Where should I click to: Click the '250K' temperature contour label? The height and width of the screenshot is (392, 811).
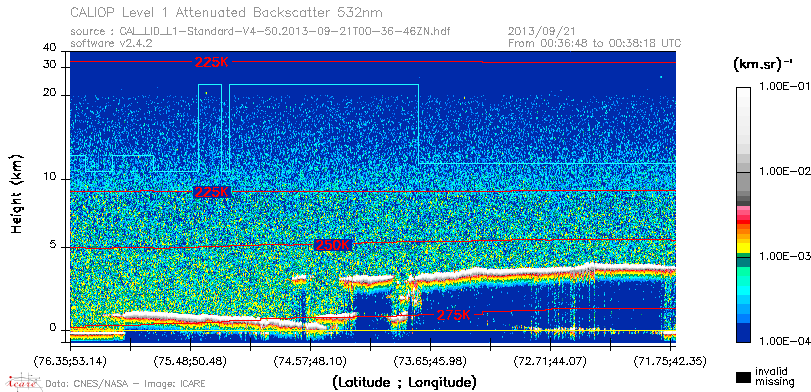point(332,246)
